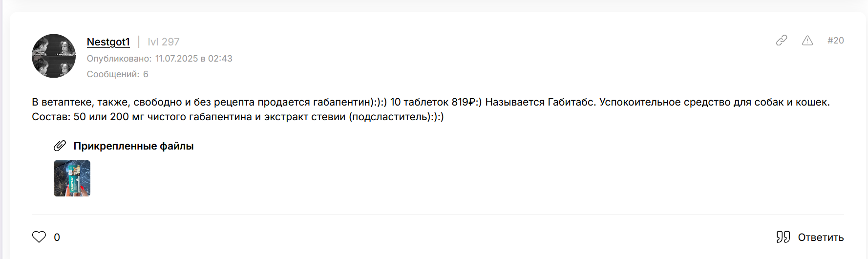Click the quote marks icon beside Ответить
Image resolution: width=868 pixels, height=259 pixels.
point(783,237)
